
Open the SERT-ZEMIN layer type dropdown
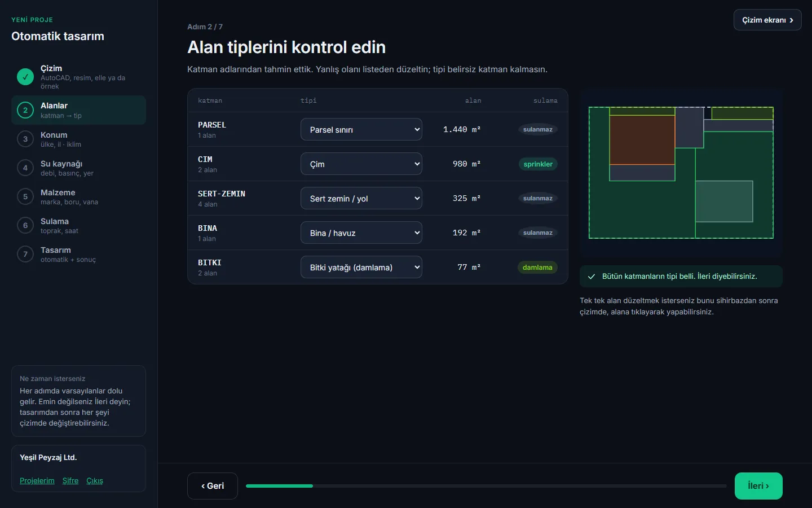coord(361,198)
